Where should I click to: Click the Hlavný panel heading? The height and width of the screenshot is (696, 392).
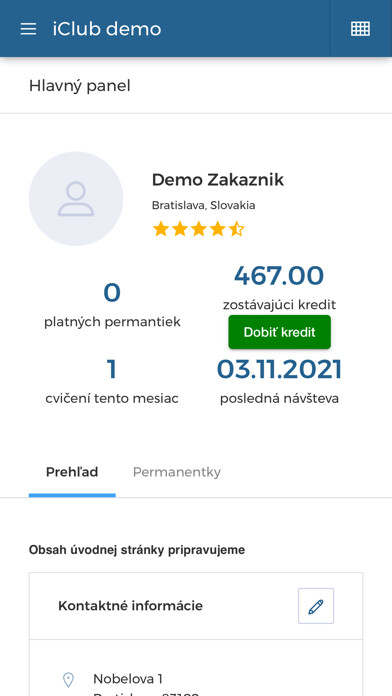pyautogui.click(x=80, y=86)
